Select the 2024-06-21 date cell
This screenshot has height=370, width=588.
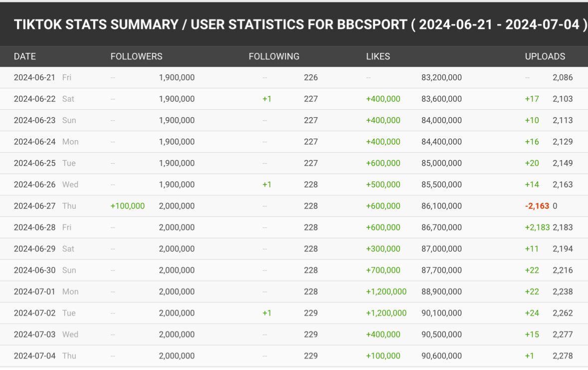click(x=34, y=78)
